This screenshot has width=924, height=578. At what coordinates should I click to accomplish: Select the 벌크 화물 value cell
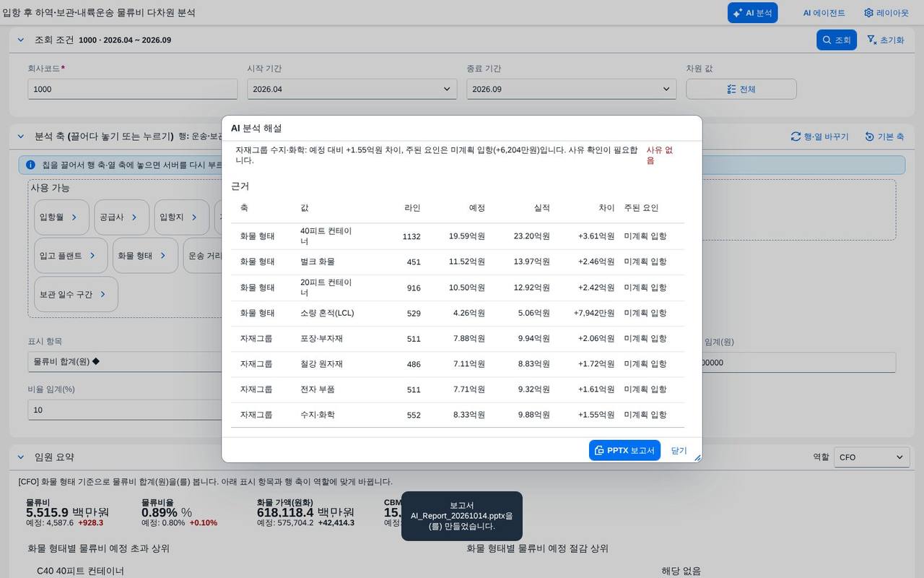pos(318,262)
